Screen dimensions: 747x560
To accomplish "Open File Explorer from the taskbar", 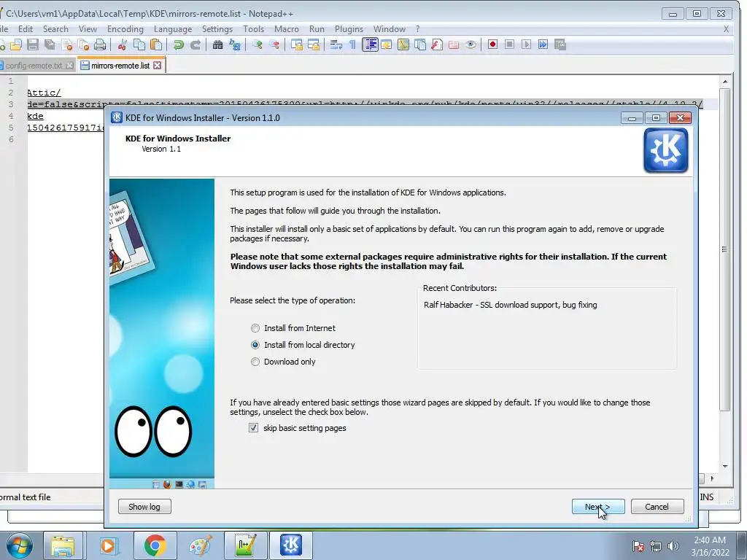I will (x=63, y=545).
